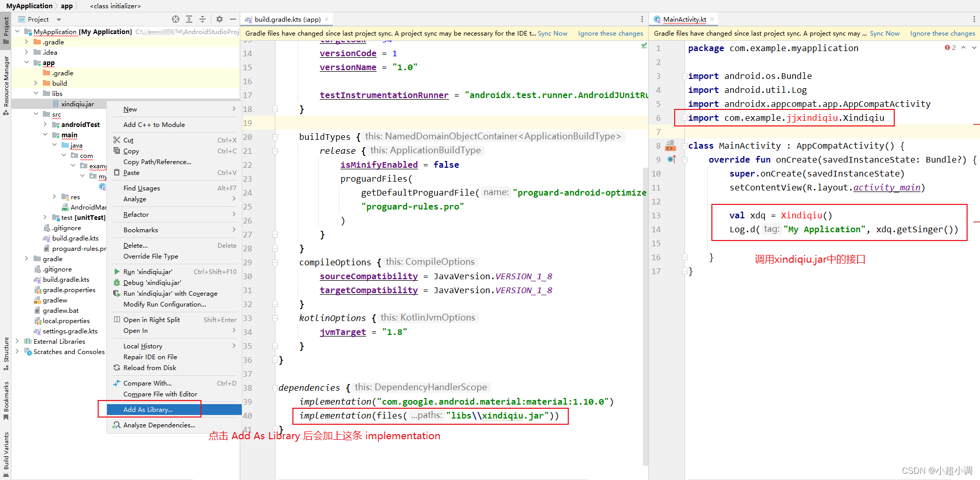Open the build.gradle.kts editor more-options menu
This screenshot has height=480, width=980.
coord(642,19)
